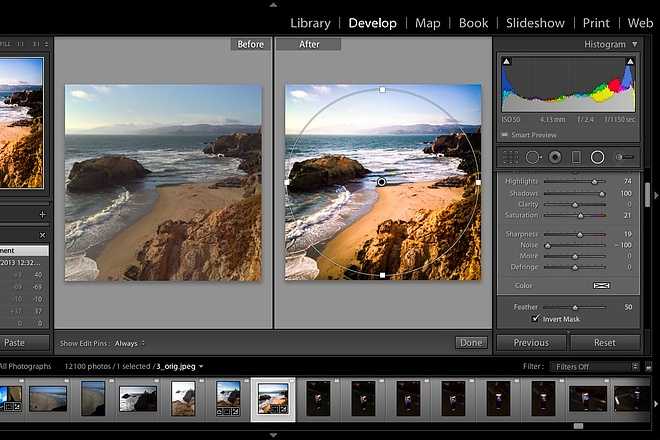The height and width of the screenshot is (440, 660).
Task: Select the currently highlighted filmstrip thumbnail
Action: tap(273, 399)
